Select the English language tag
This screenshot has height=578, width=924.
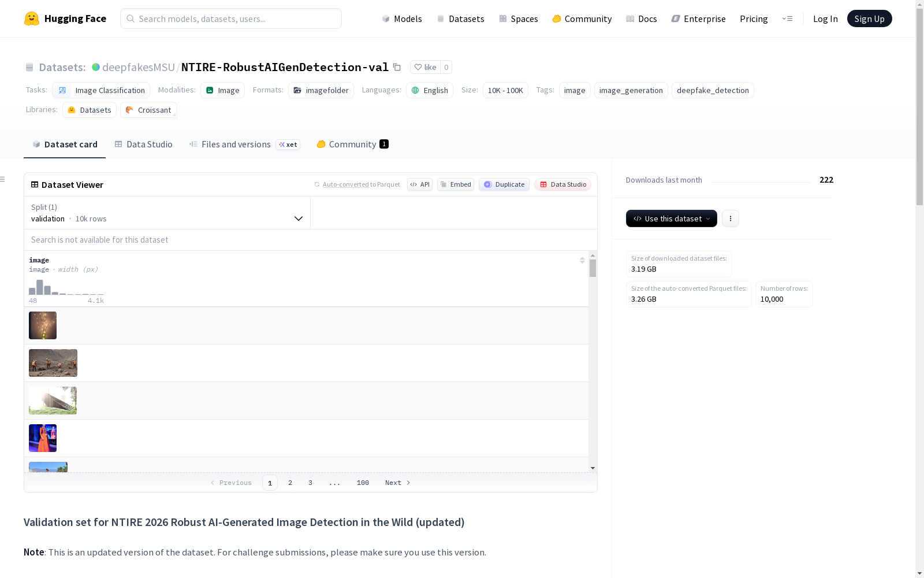point(430,90)
